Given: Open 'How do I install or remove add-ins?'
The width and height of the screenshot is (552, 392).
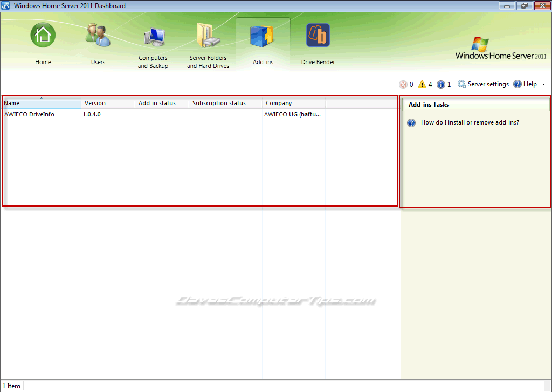Looking at the screenshot, I should [x=470, y=122].
